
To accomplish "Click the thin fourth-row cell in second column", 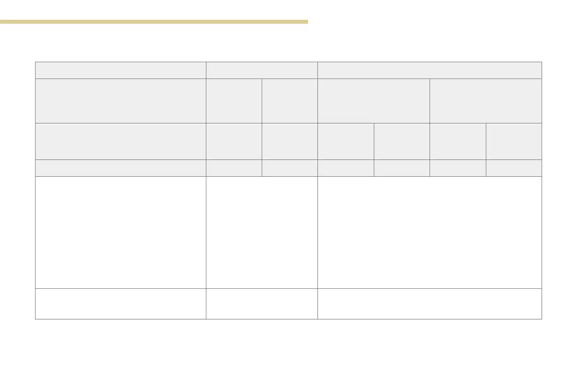I will coord(234,168).
